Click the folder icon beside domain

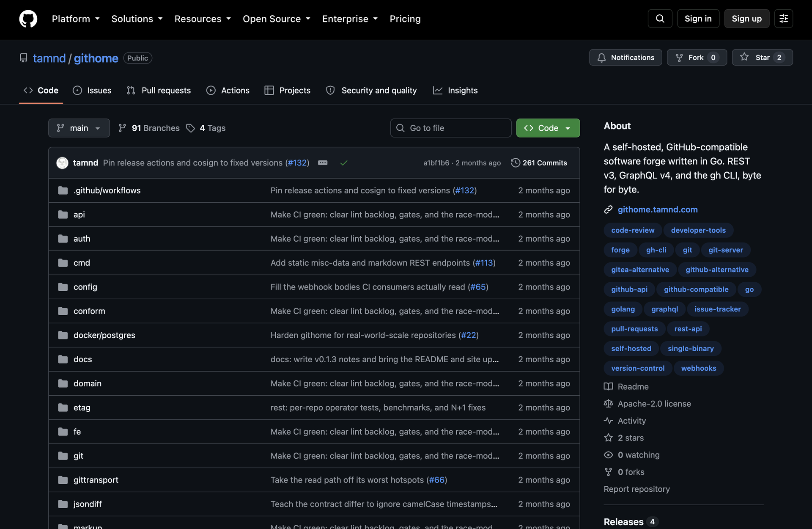pos(63,383)
